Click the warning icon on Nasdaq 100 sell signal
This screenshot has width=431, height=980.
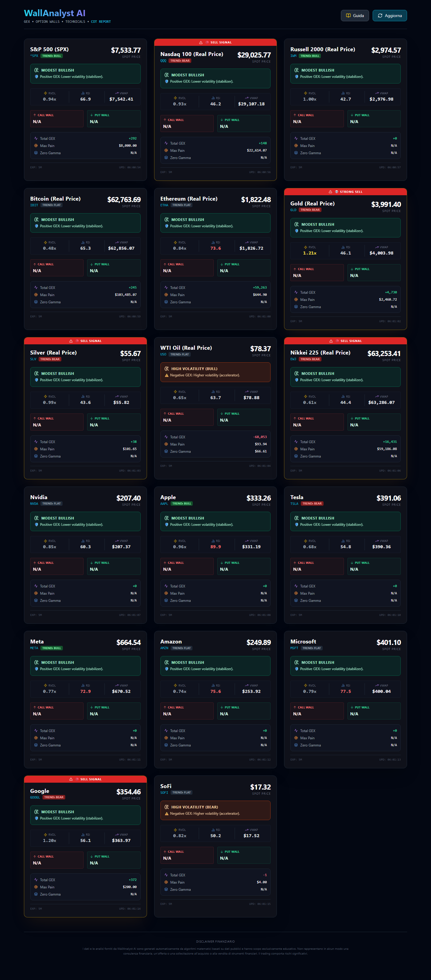(201, 42)
